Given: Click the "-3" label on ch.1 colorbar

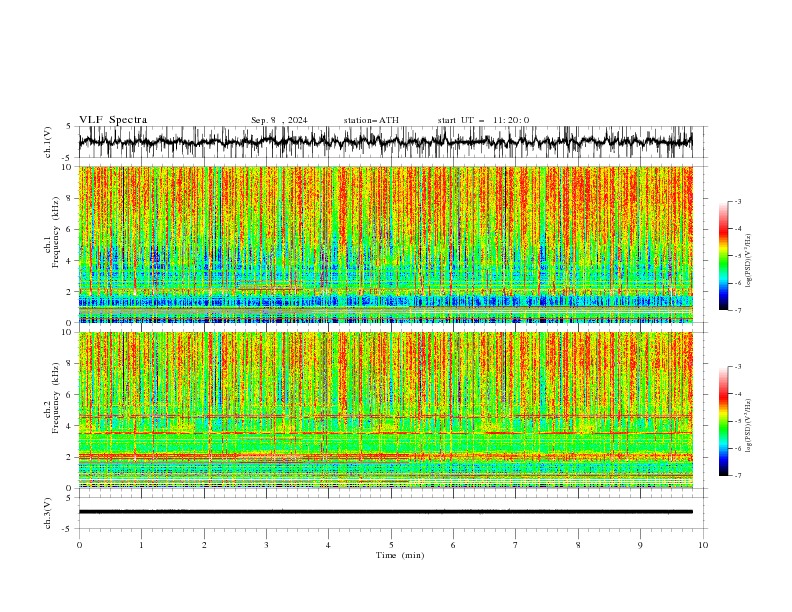Looking at the screenshot, I should [x=737, y=201].
